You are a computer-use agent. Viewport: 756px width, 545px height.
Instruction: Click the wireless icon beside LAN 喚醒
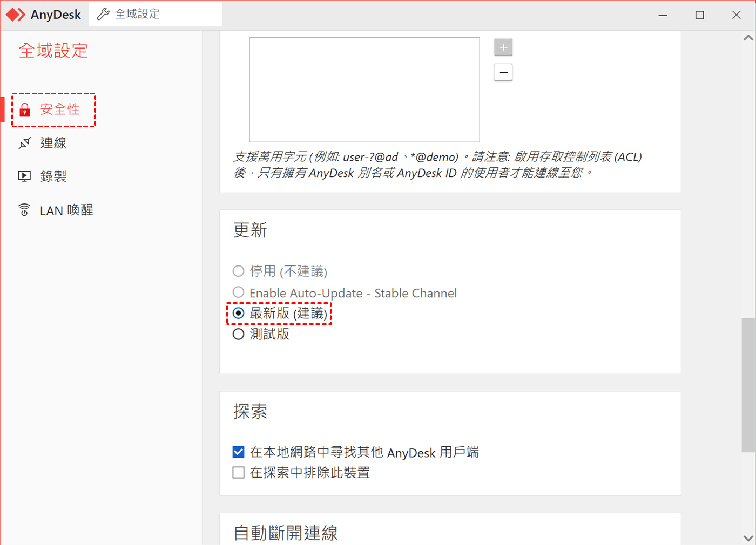point(24,209)
